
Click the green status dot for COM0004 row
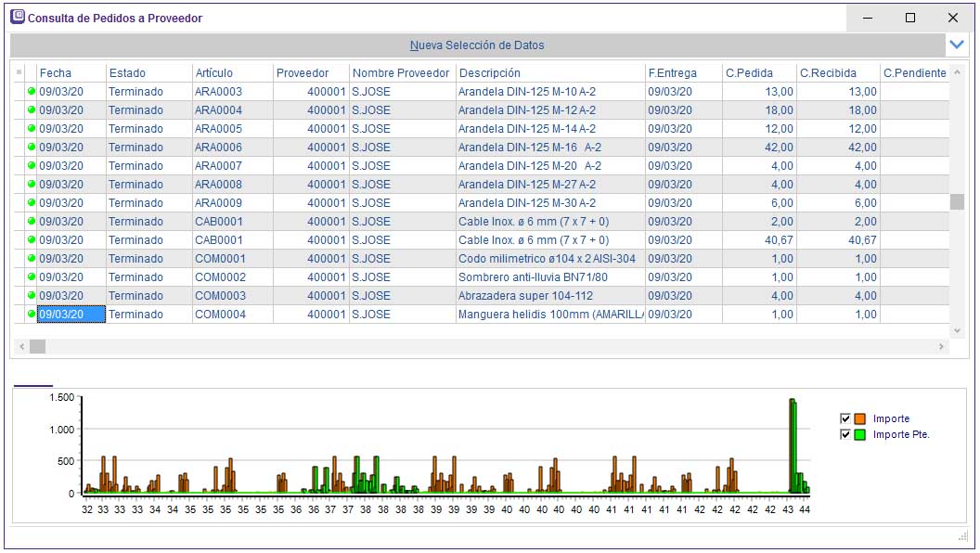click(x=31, y=315)
